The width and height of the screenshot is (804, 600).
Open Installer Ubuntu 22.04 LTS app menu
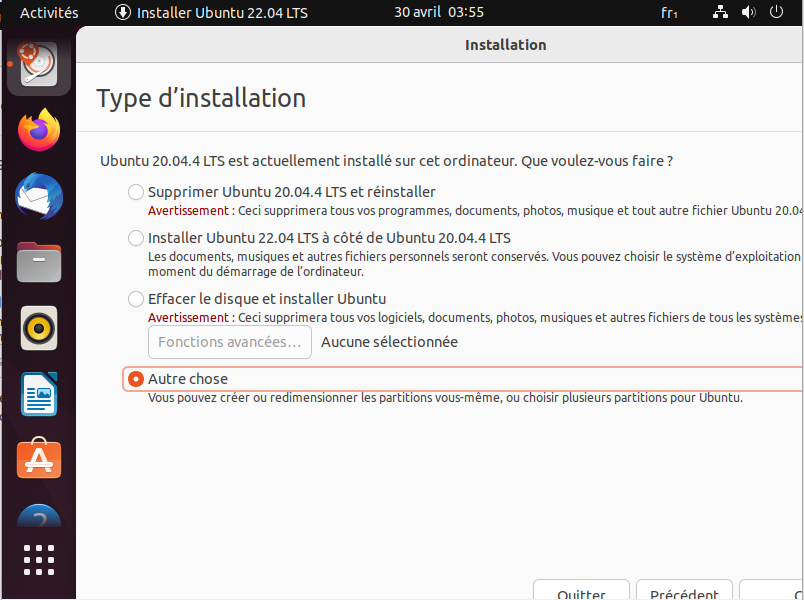211,13
